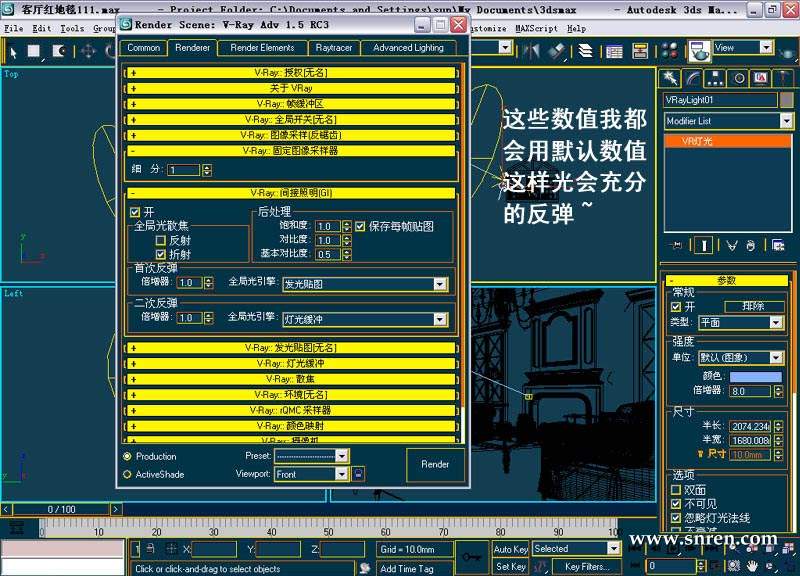
Task: Select the Production radio button
Action: tap(127, 456)
